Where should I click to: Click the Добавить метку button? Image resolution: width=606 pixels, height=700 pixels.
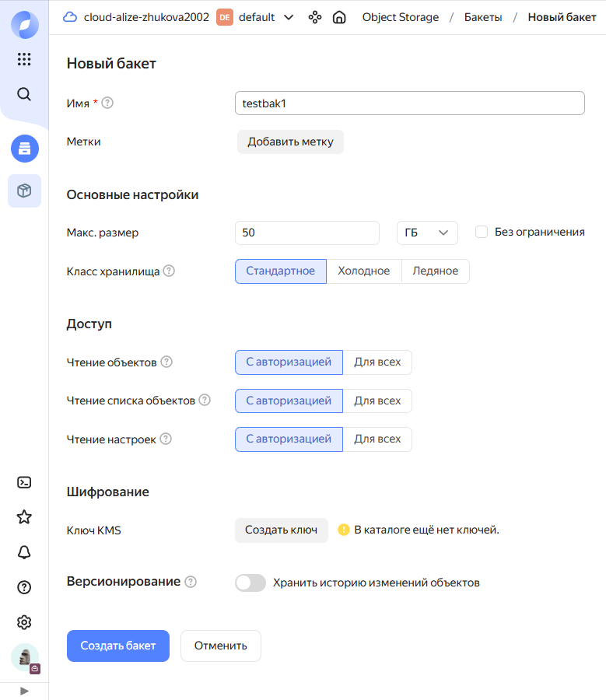[x=290, y=142]
